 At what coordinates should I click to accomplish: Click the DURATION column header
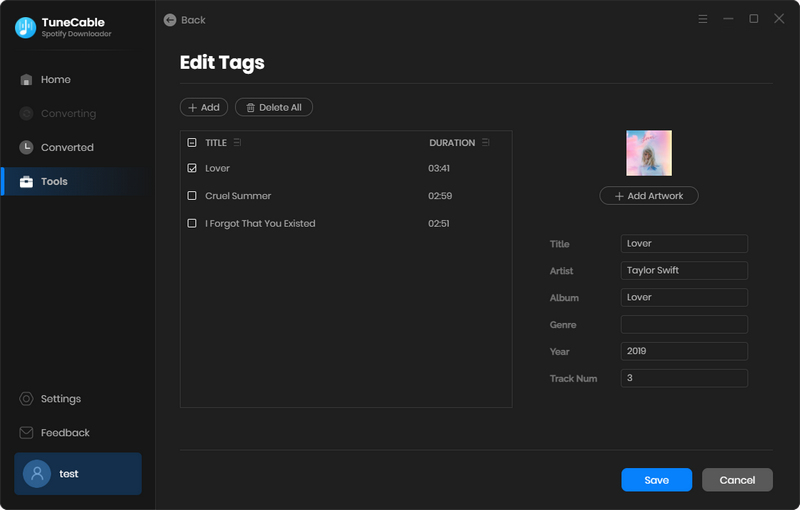click(452, 143)
